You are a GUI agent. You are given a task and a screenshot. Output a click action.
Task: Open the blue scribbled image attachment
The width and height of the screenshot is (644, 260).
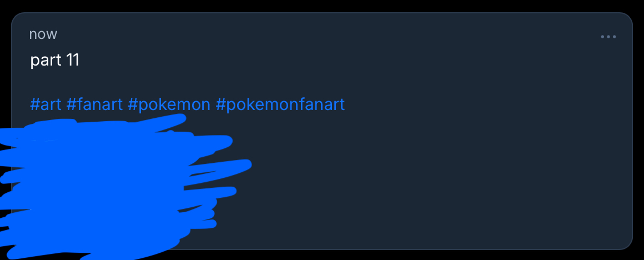pos(111,183)
